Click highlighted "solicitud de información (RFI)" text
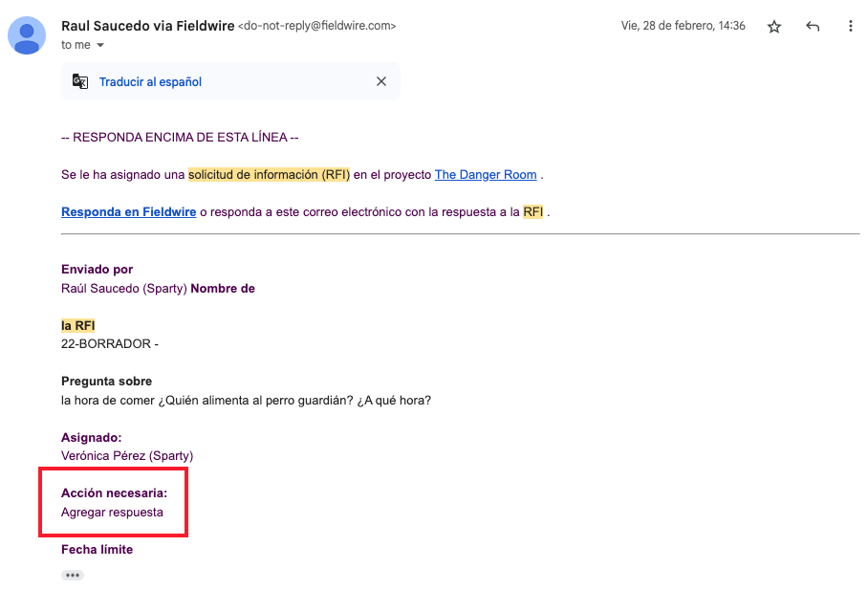Screen dimensions: 868x612 tap(270, 175)
